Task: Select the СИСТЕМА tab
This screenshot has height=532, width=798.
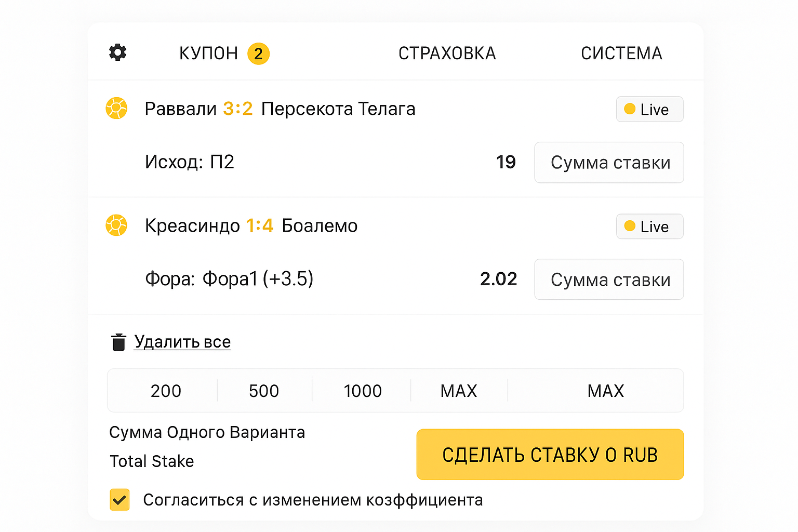Action: tap(621, 54)
